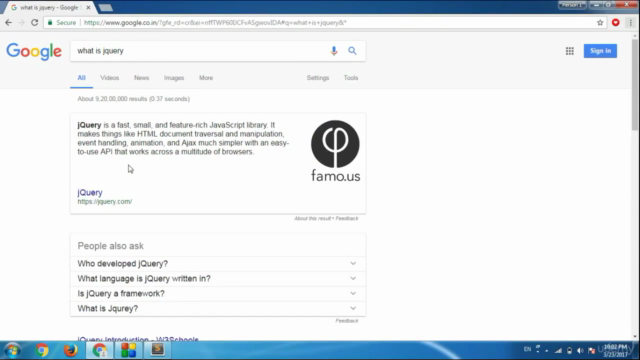Click the Person 1 profile button

click(x=572, y=5)
